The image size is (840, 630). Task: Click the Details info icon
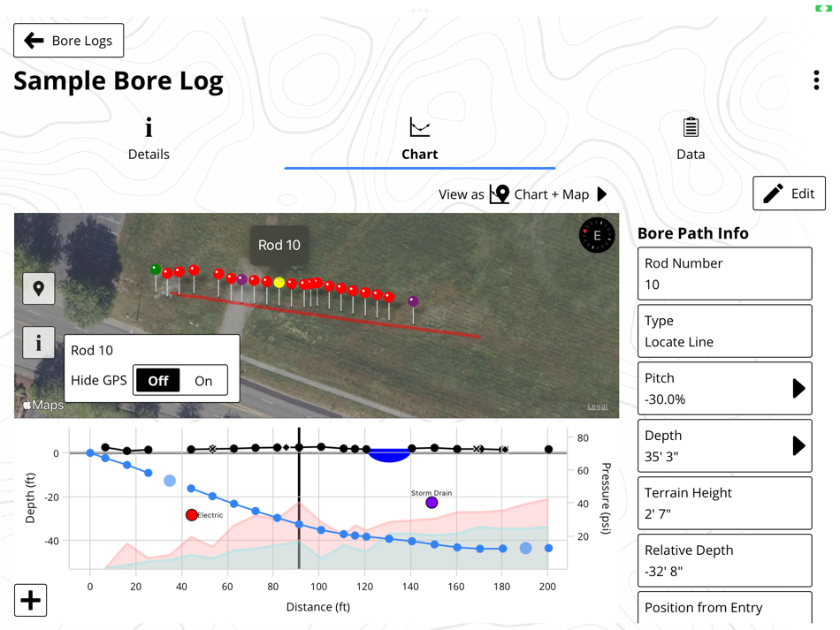pyautogui.click(x=149, y=127)
